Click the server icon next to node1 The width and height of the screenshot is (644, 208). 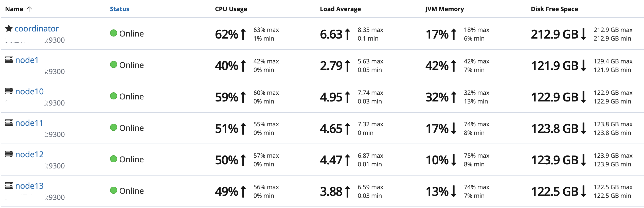[x=9, y=60]
